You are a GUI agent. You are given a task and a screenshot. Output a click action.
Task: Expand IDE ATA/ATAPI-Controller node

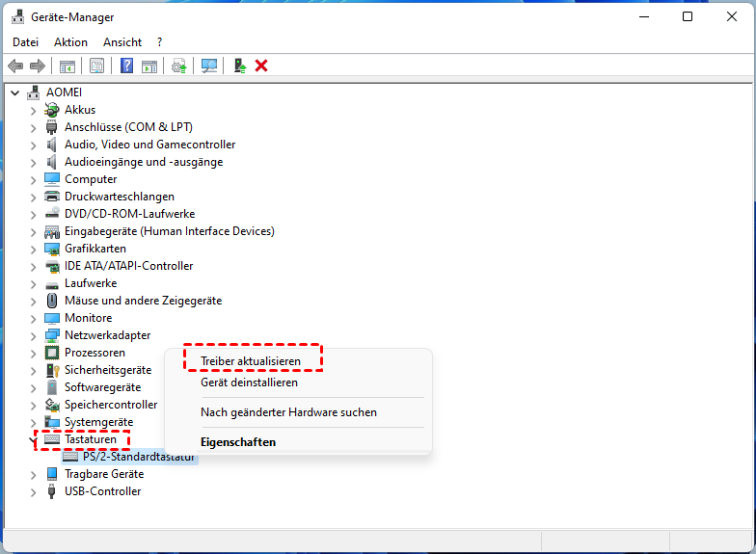pyautogui.click(x=33, y=266)
